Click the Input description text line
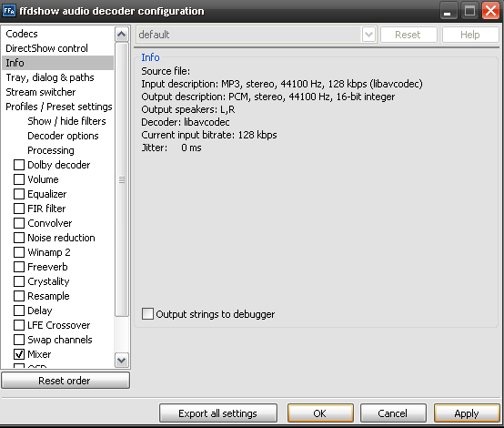This screenshot has height=428, width=504. pos(282,84)
